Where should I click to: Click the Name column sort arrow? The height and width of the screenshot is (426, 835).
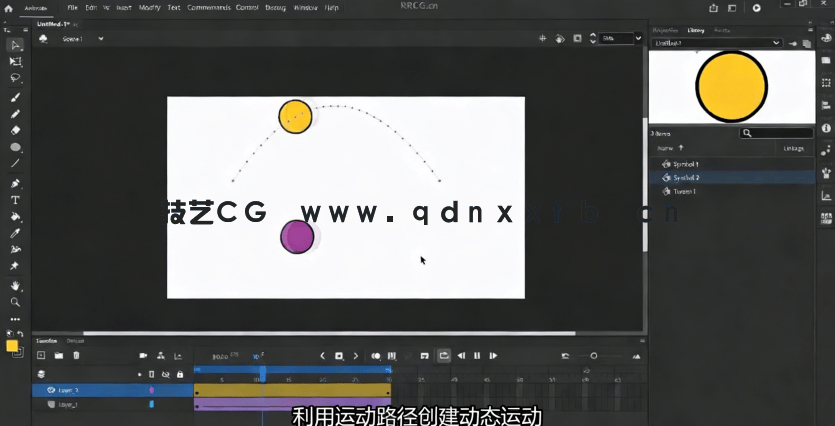681,148
